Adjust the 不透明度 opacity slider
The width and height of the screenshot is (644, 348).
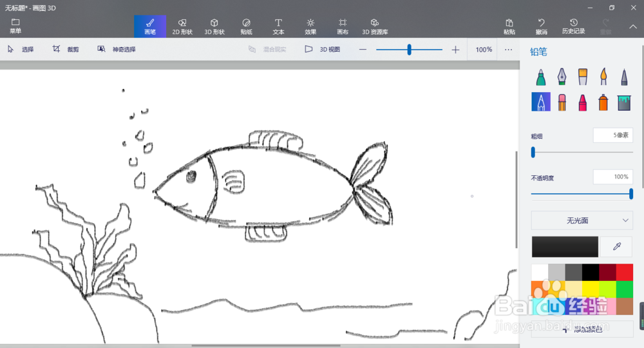pyautogui.click(x=631, y=194)
